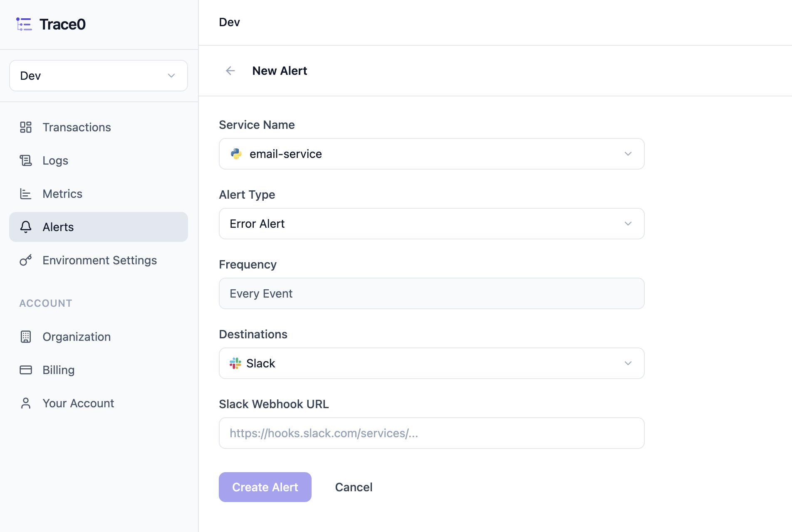Cancel the new alert form
Viewport: 792px width, 532px height.
(x=354, y=487)
